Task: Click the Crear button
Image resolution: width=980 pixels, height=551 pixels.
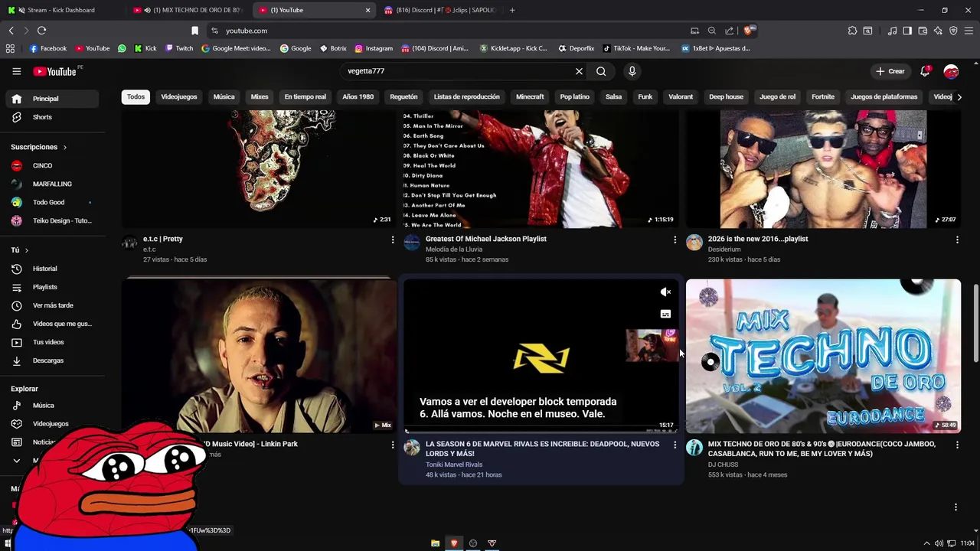Action: (x=890, y=71)
